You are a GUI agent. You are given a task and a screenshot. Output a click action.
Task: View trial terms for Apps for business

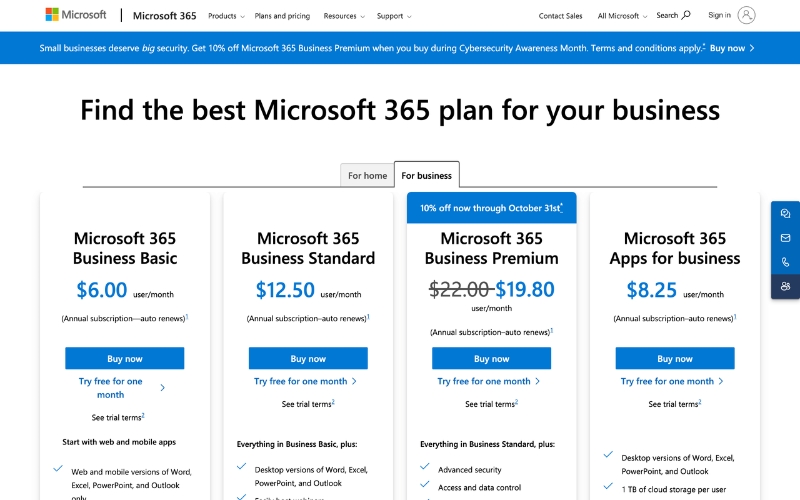point(673,404)
